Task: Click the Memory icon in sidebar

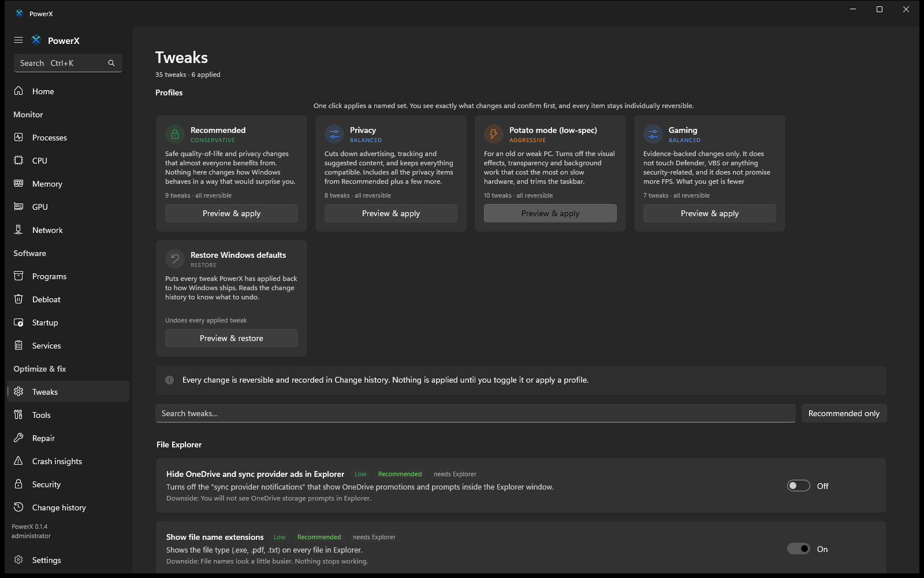Action: point(18,183)
